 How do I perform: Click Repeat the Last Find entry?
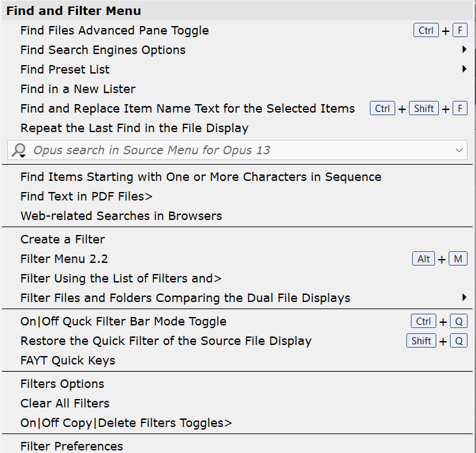click(134, 128)
